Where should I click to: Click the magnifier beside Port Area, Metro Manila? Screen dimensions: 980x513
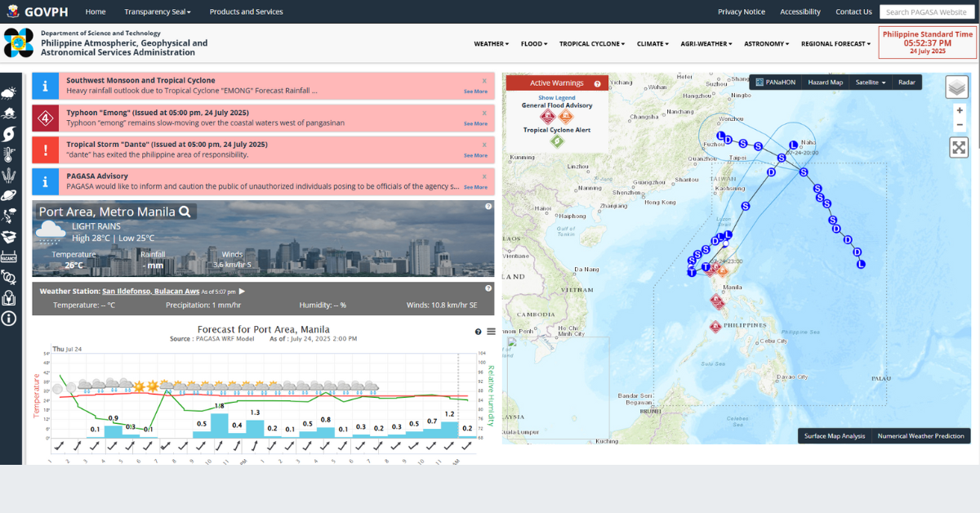point(185,212)
